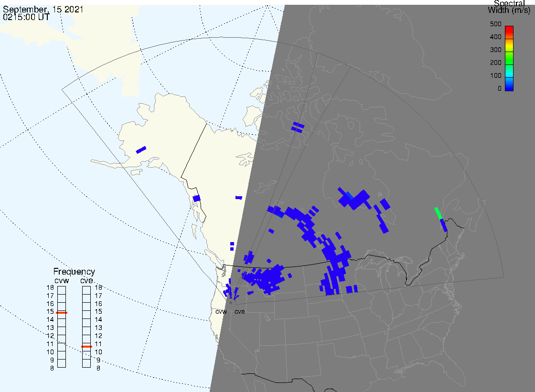535x392 pixels.
Task: Click the '0215:00 UT' time label
Action: pos(26,17)
